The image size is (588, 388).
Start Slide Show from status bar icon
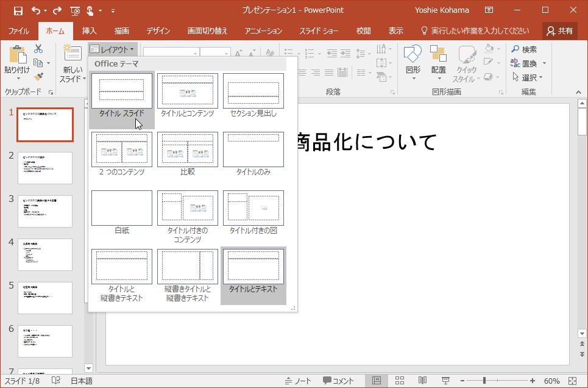[444, 381]
